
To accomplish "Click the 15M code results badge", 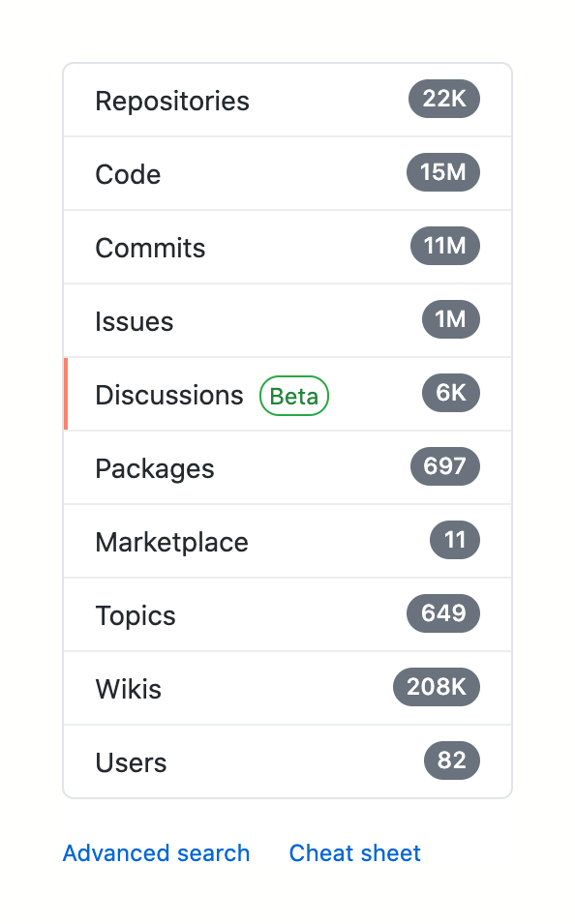I will coord(442,172).
